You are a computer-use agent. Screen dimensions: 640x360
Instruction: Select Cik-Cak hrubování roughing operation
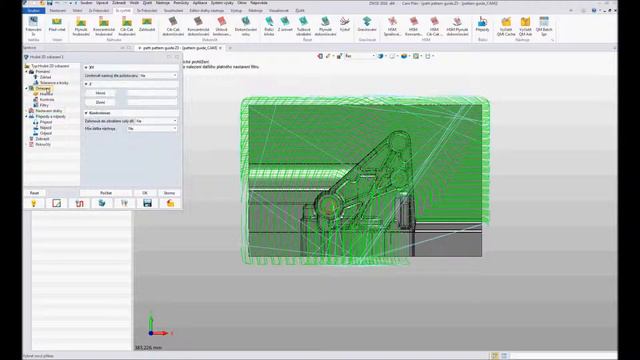click(x=127, y=27)
